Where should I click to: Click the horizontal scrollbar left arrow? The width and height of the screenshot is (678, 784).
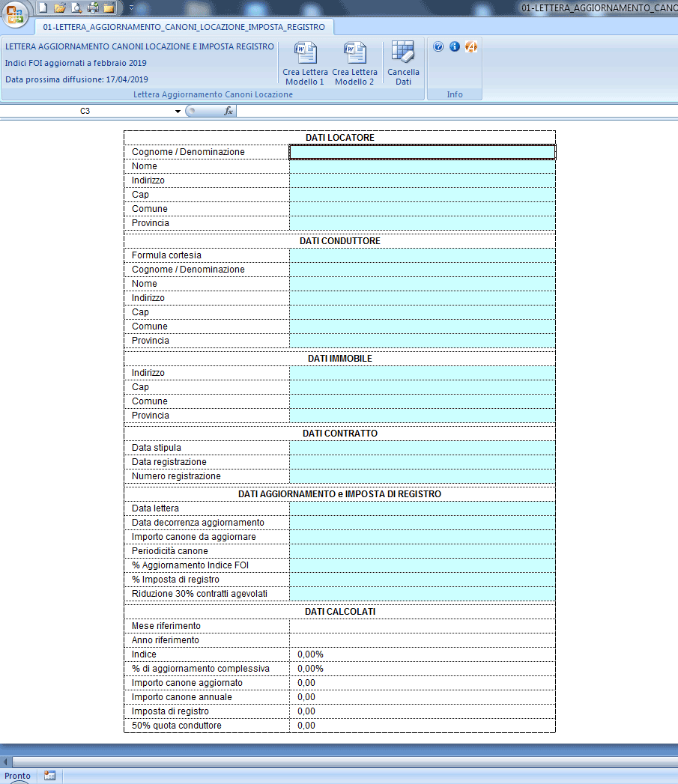pos(5,762)
